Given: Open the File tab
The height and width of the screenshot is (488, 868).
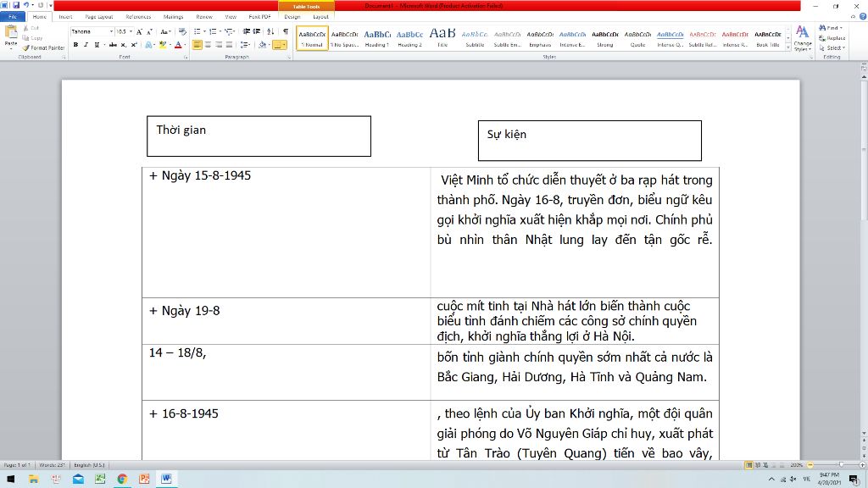Looking at the screenshot, I should click(12, 17).
